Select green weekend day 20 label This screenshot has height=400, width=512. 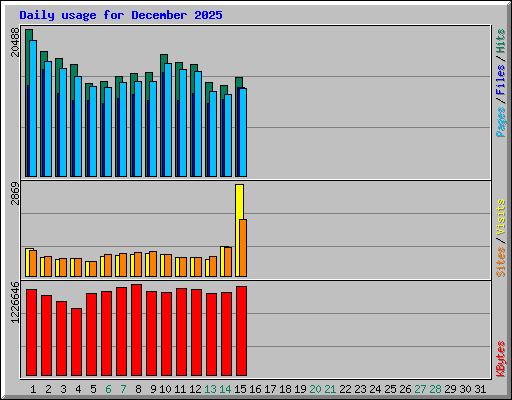point(315,389)
